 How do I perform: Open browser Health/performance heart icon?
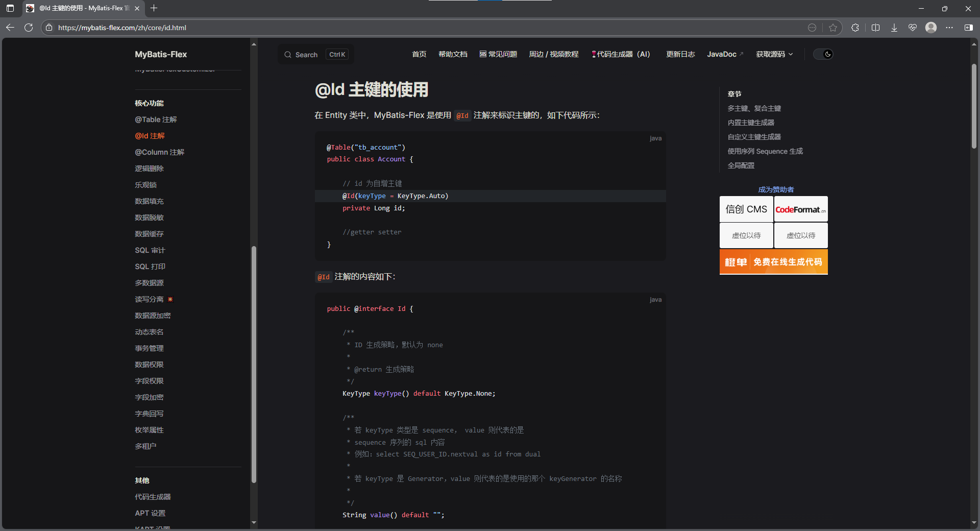coord(913,28)
